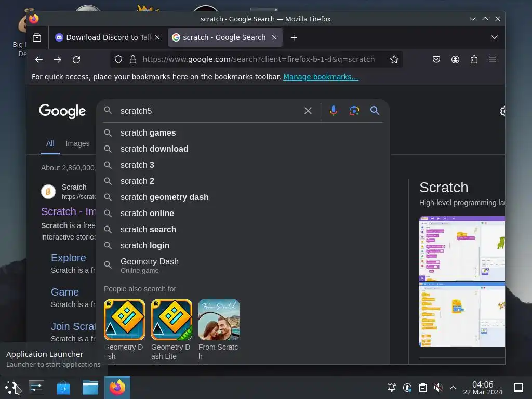Click the URL address field
The height and width of the screenshot is (399, 532).
pyautogui.click(x=259, y=59)
